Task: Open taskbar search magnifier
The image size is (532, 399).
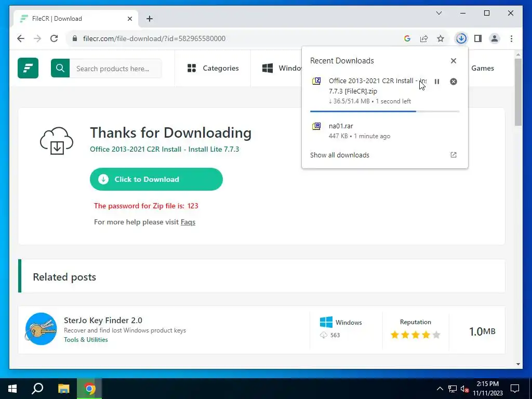Action: pyautogui.click(x=37, y=389)
